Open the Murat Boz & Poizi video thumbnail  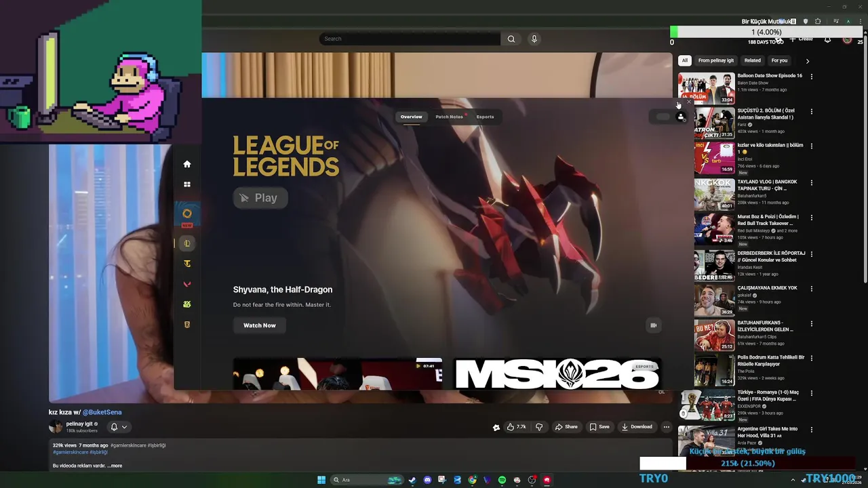point(714,229)
